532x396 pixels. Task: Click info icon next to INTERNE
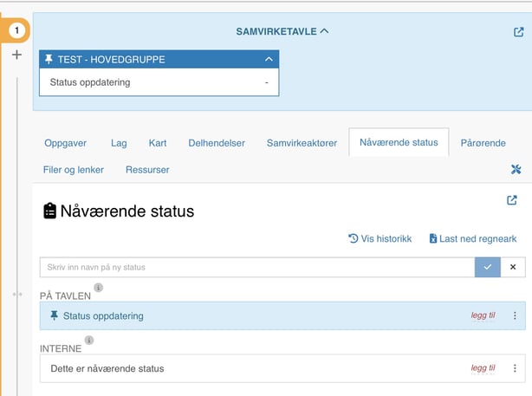(88, 341)
